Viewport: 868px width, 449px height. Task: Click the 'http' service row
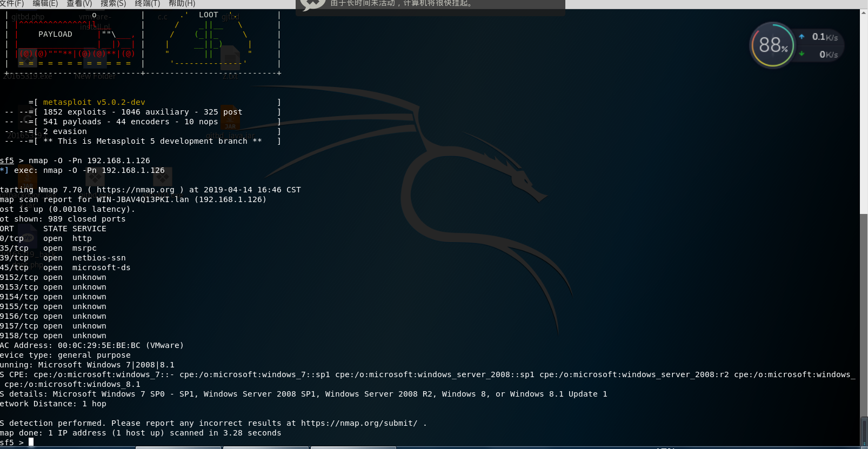[x=46, y=238]
